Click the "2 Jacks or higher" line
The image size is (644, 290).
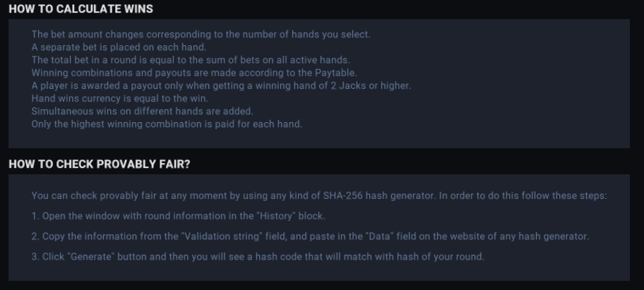[221, 85]
